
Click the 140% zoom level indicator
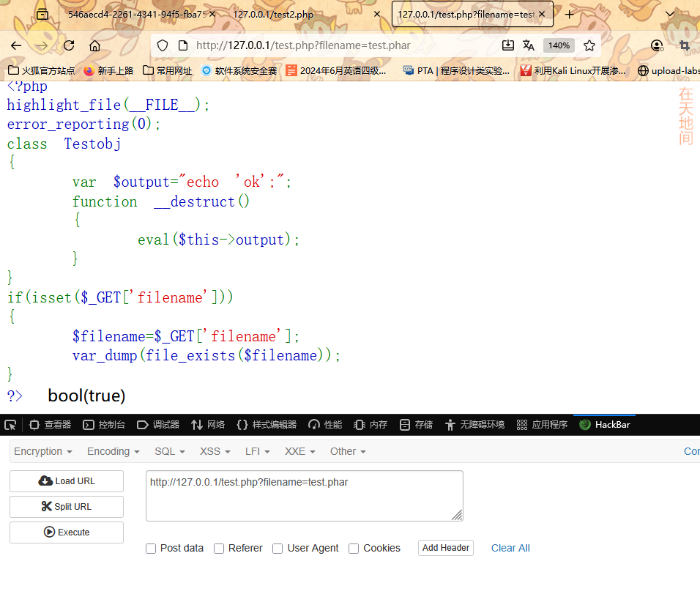coord(559,45)
